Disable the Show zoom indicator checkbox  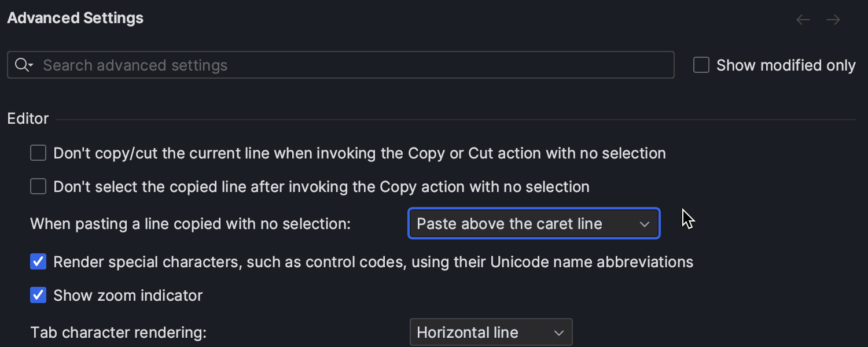pos(38,296)
